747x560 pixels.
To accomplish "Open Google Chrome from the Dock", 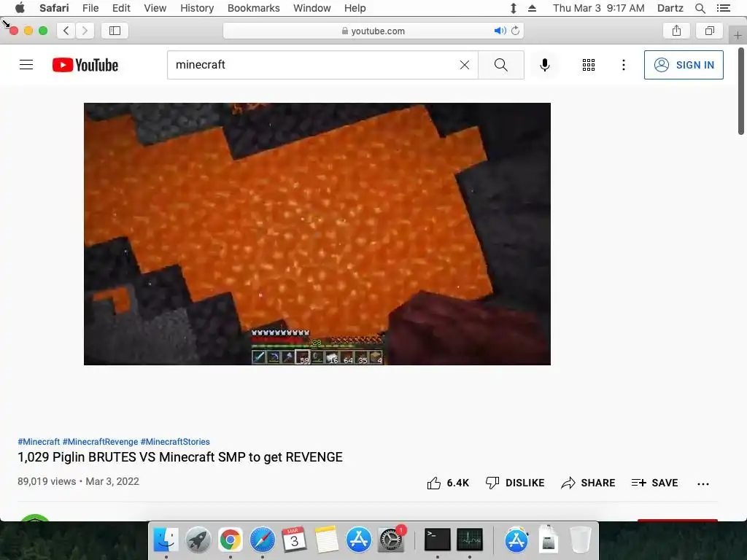I will 230,540.
